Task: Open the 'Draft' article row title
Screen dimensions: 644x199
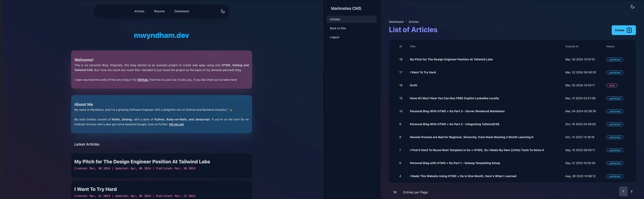Action: [x=413, y=86]
